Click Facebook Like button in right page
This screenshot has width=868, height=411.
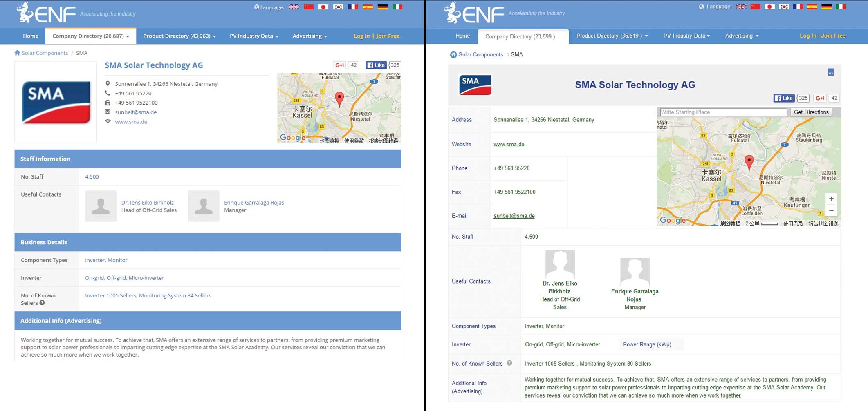click(784, 98)
